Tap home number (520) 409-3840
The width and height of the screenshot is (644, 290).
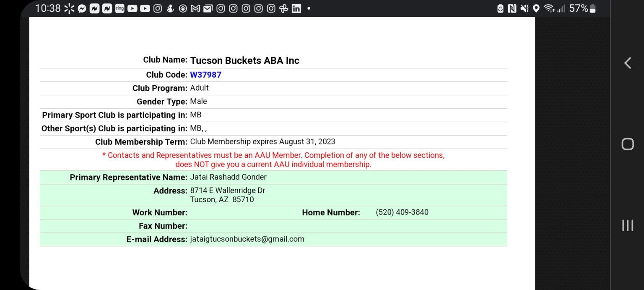point(402,212)
